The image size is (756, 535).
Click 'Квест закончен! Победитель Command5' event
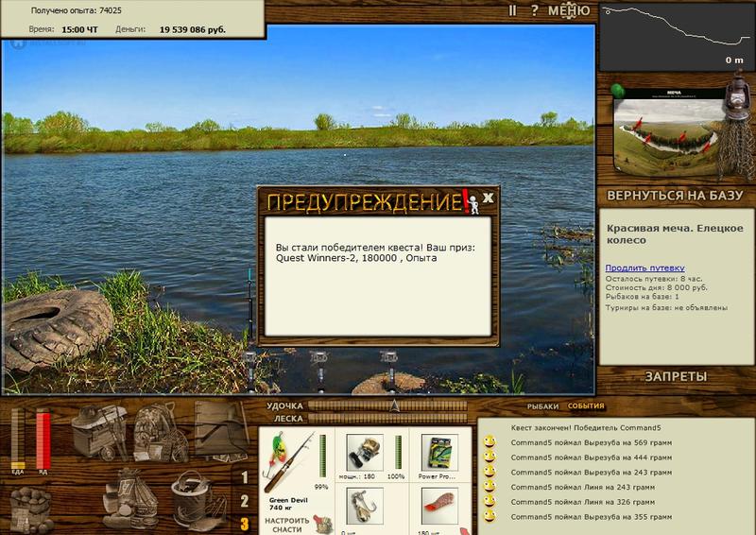[x=586, y=427]
